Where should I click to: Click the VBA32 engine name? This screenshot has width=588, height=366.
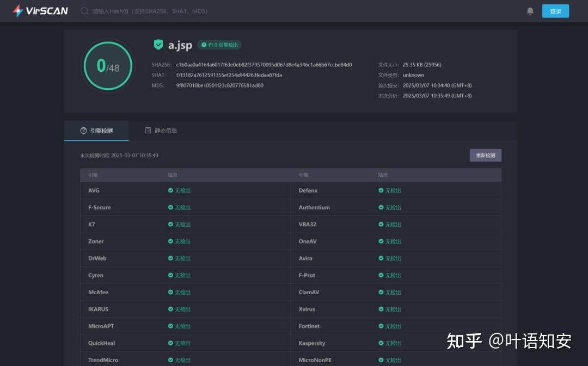click(x=308, y=225)
